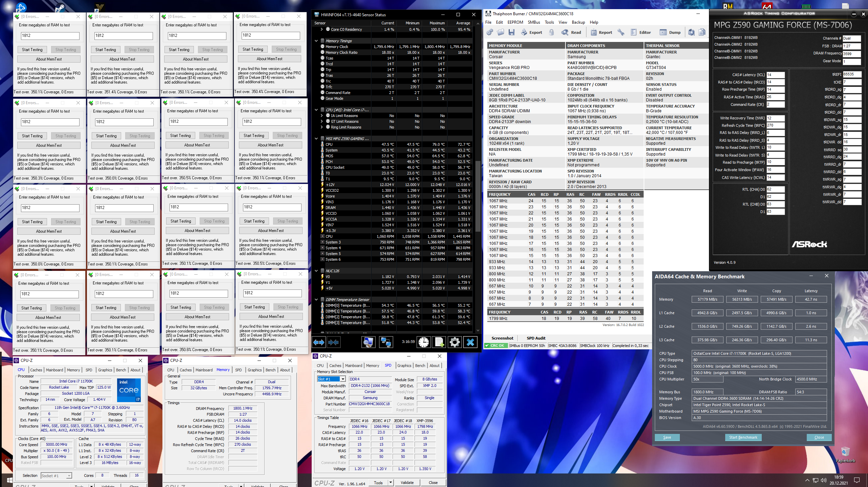Viewport: 868px width, 487px height.
Task: Click Thaiphoon Burner Dump toolbar button
Action: tap(670, 32)
